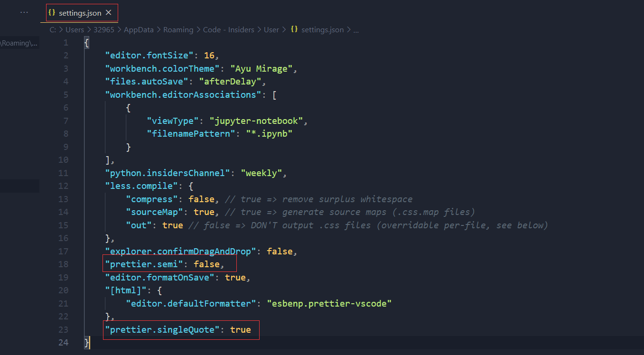Image resolution: width=644 pixels, height=355 pixels.
Task: Click the value 16 on line 2
Action: coord(209,56)
